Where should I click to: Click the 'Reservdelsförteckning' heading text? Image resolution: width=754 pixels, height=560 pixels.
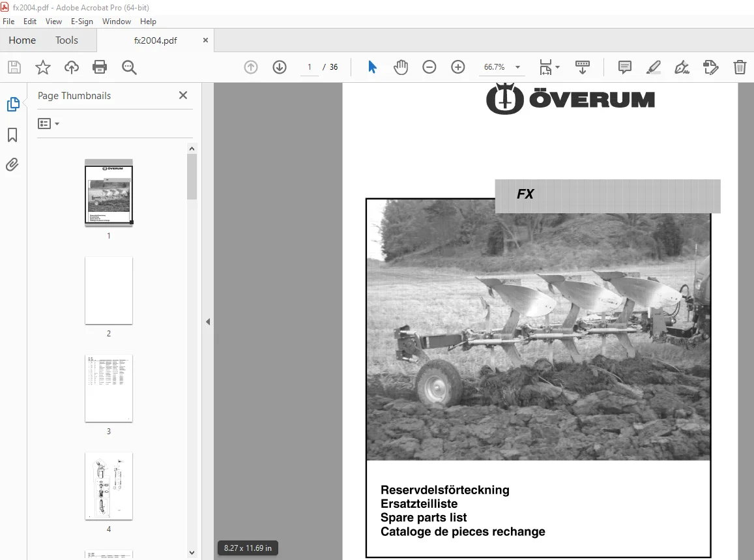[x=445, y=490]
